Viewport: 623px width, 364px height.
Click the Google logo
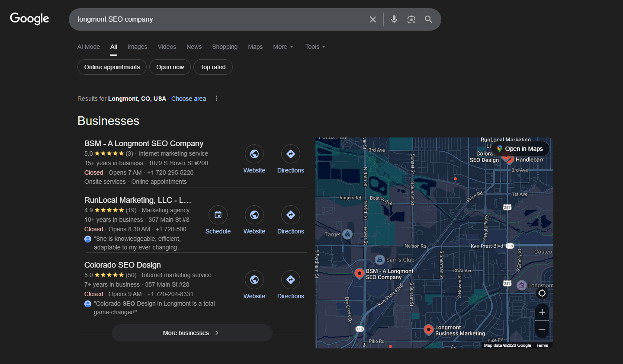[x=29, y=18]
